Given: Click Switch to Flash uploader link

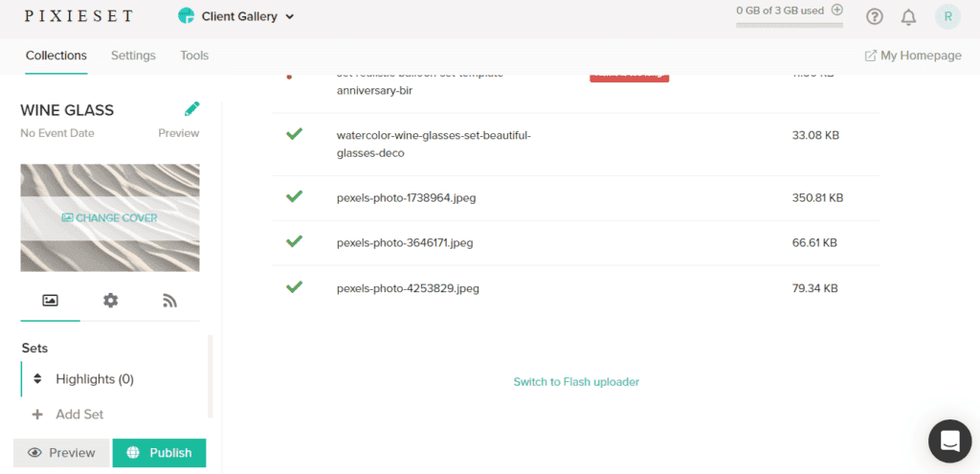Looking at the screenshot, I should pyautogui.click(x=576, y=382).
